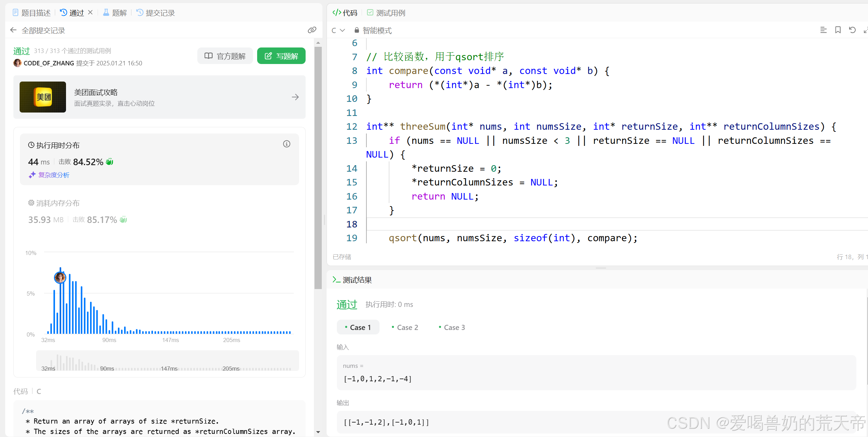Image resolution: width=868 pixels, height=437 pixels.
Task: Click the green 写题解 button
Action: click(x=281, y=56)
